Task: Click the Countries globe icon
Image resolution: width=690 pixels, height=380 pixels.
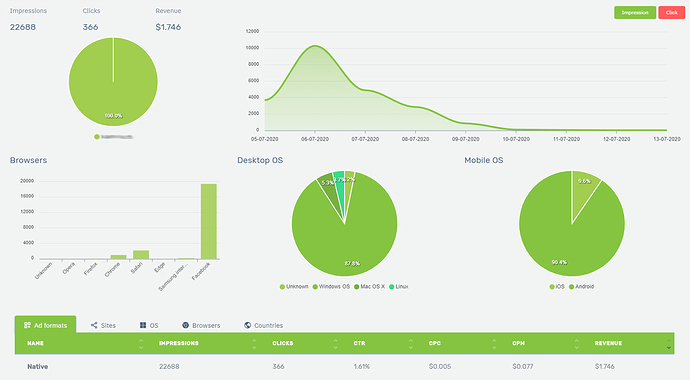Action: click(247, 325)
